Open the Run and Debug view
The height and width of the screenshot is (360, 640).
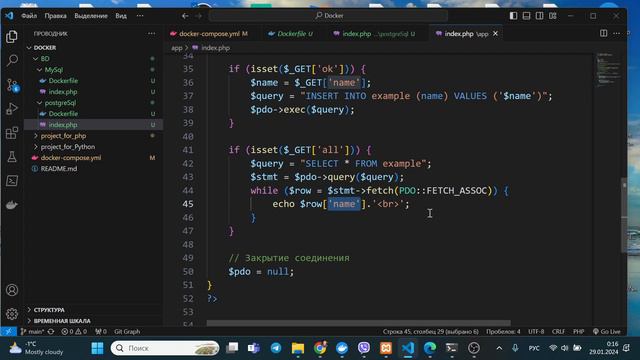tap(12, 109)
